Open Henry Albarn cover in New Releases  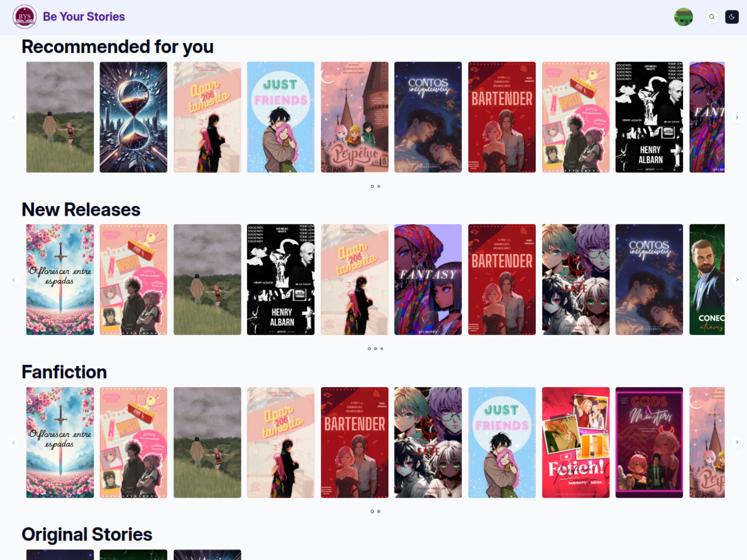pyautogui.click(x=281, y=279)
